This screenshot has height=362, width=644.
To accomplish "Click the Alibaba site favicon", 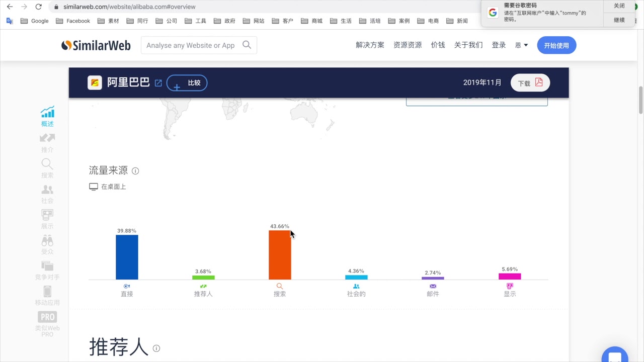I will pos(95,82).
